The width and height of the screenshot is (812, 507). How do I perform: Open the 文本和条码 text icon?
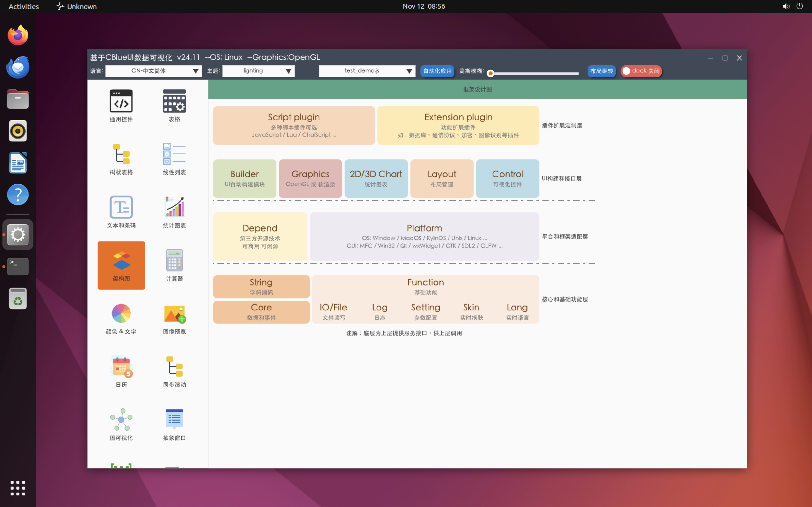[121, 207]
